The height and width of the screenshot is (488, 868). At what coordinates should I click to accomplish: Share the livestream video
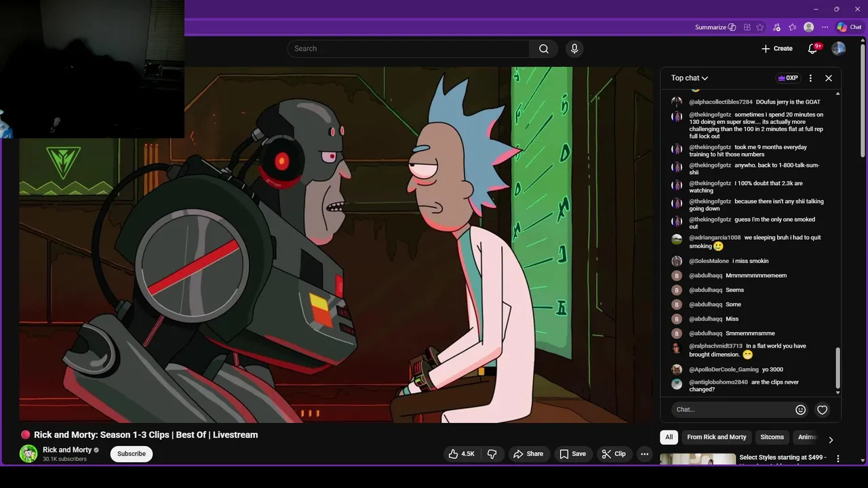528,454
